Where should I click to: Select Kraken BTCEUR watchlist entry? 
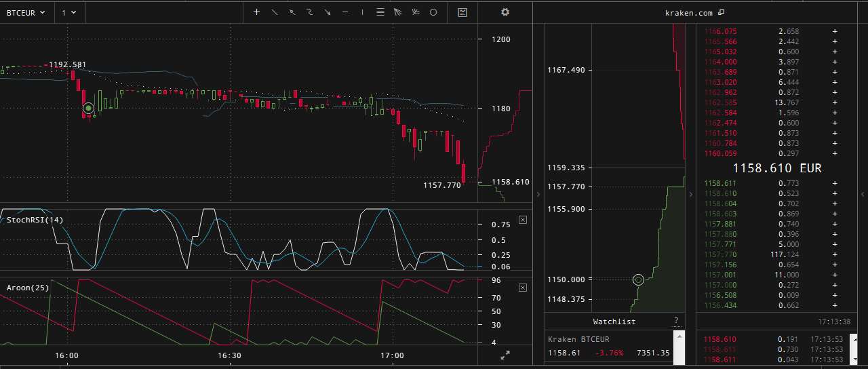point(608,346)
